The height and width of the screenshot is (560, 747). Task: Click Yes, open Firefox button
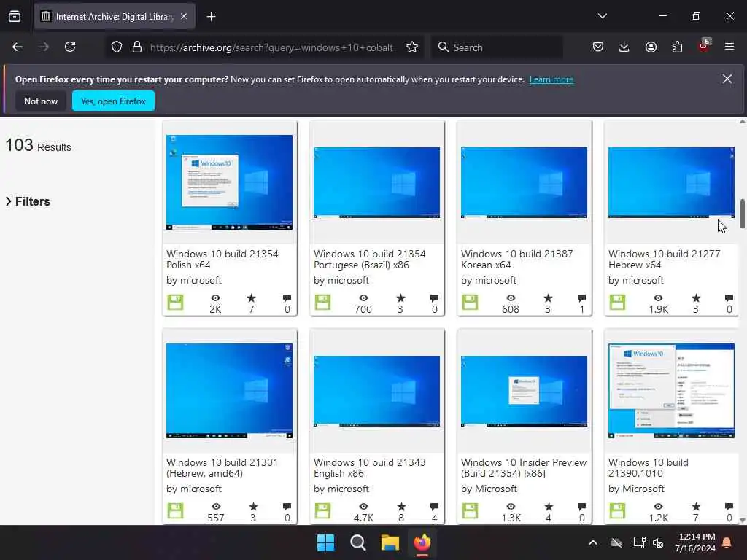click(113, 101)
